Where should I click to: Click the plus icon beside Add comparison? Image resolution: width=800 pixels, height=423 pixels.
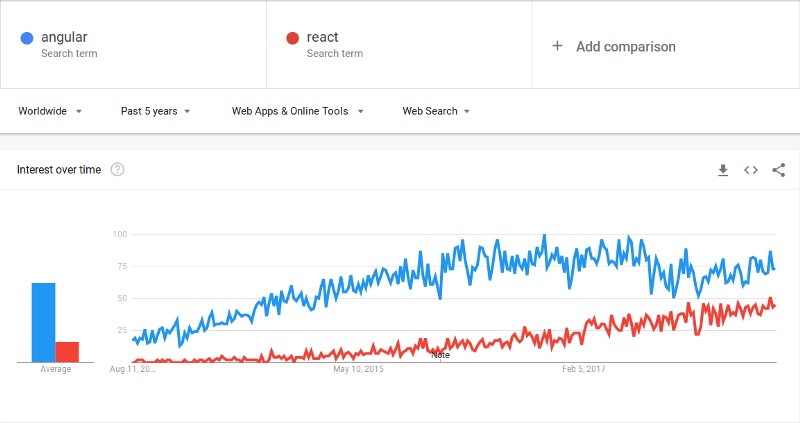(557, 46)
